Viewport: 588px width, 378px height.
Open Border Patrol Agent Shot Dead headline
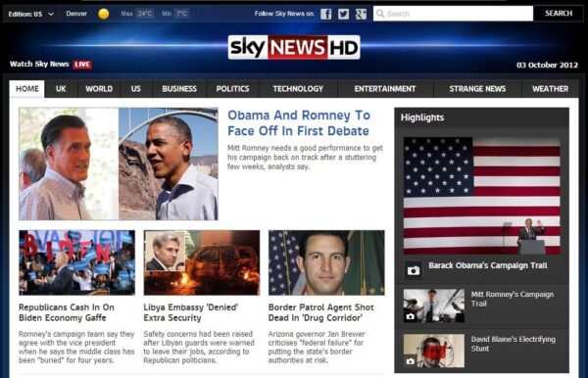tap(321, 312)
